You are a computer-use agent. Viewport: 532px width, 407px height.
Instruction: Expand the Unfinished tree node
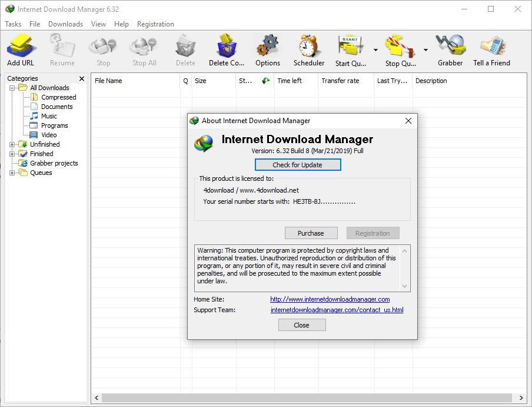click(x=12, y=145)
